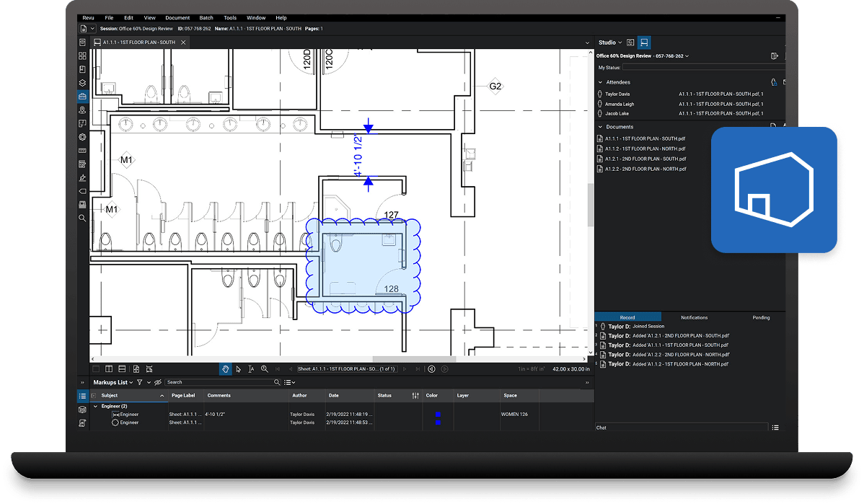Open the Document menu
This screenshot has height=504, width=864.
coord(177,17)
